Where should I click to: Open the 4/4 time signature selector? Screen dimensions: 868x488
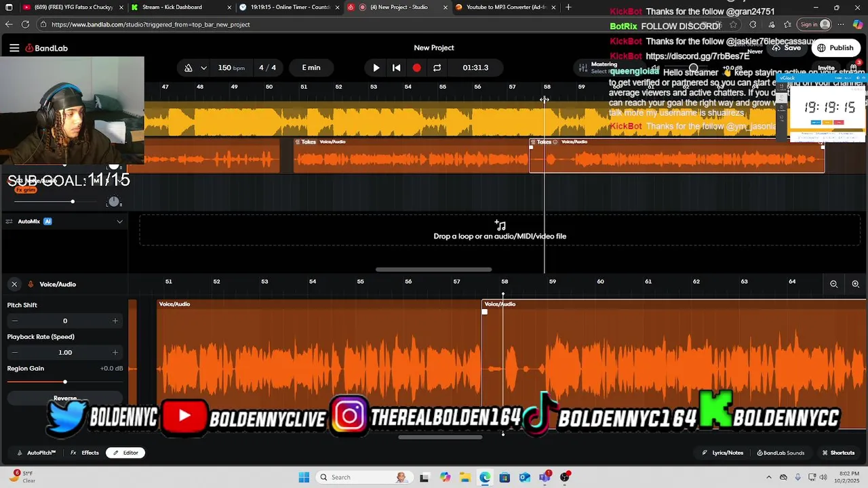pos(267,68)
